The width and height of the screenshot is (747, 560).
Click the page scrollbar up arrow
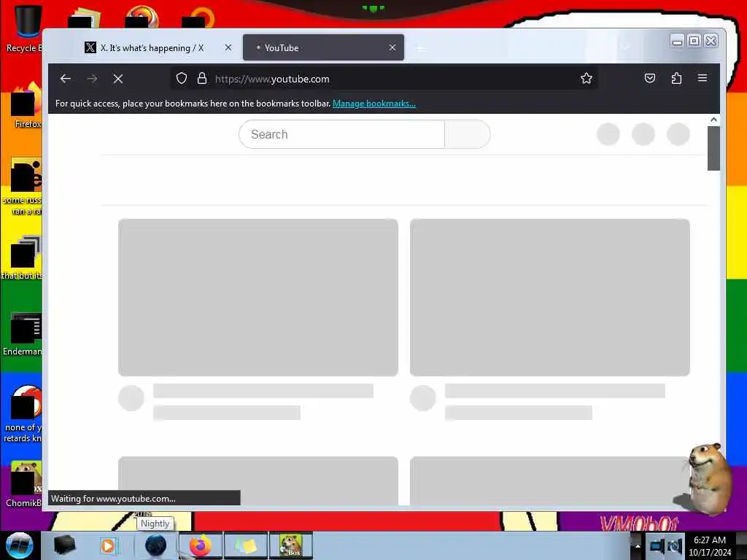tap(713, 120)
